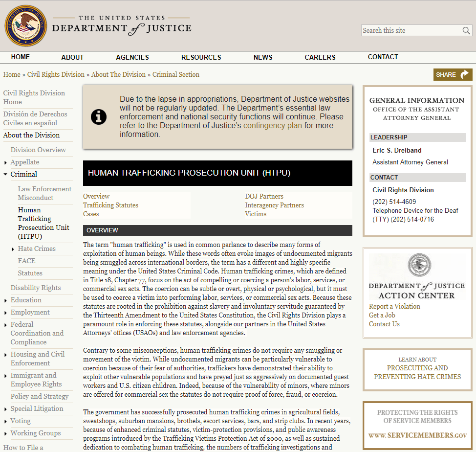Click the Civil Rights Division contact name

403,190
